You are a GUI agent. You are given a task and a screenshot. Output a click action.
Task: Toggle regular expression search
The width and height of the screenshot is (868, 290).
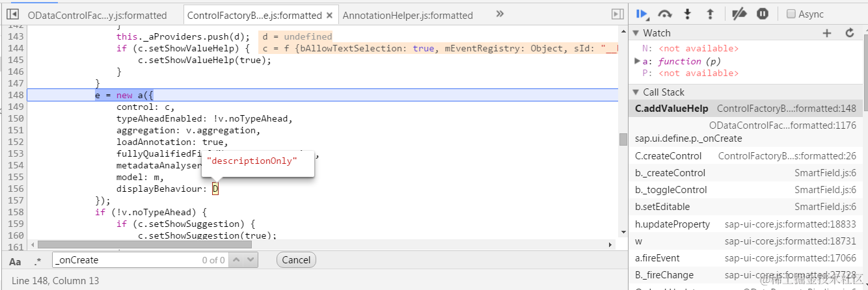38,261
